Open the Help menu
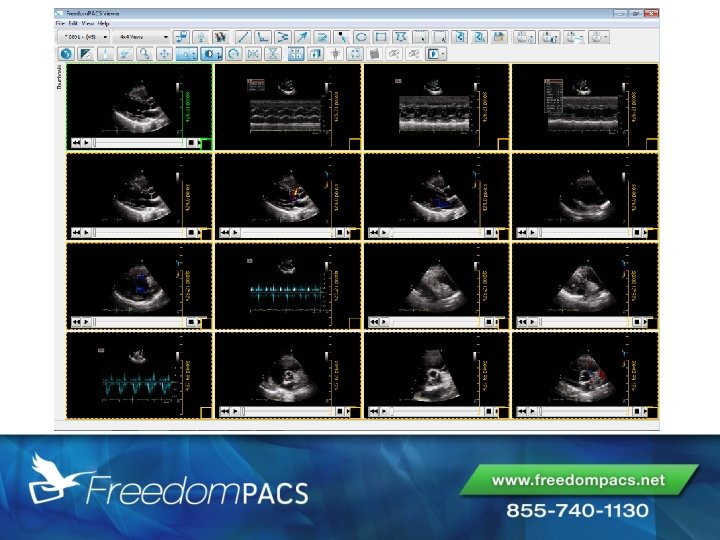720x540 pixels. tap(103, 23)
